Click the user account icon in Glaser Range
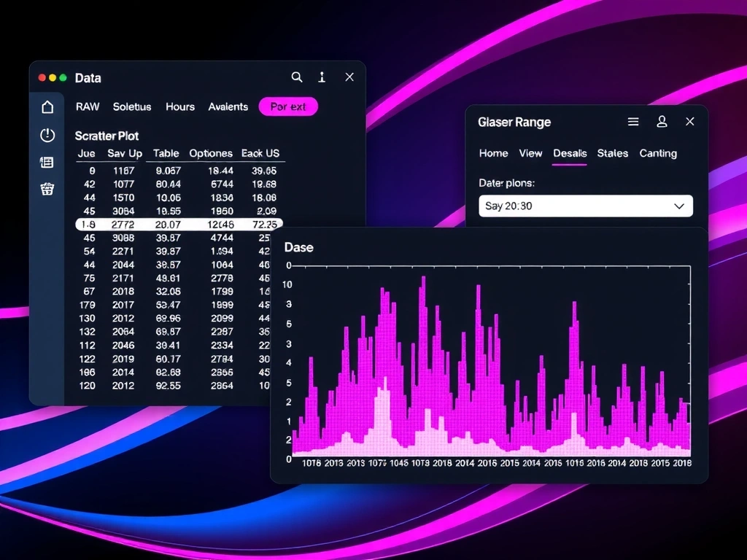747x560 pixels. click(x=662, y=121)
